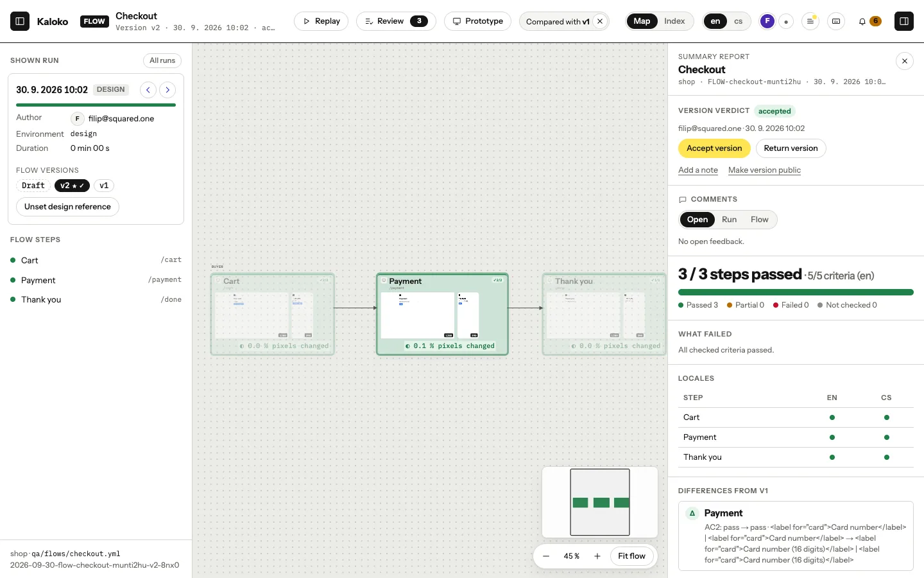Screen dimensions: 924x578
Task: Open the keyboard shortcuts icon
Action: (x=836, y=21)
